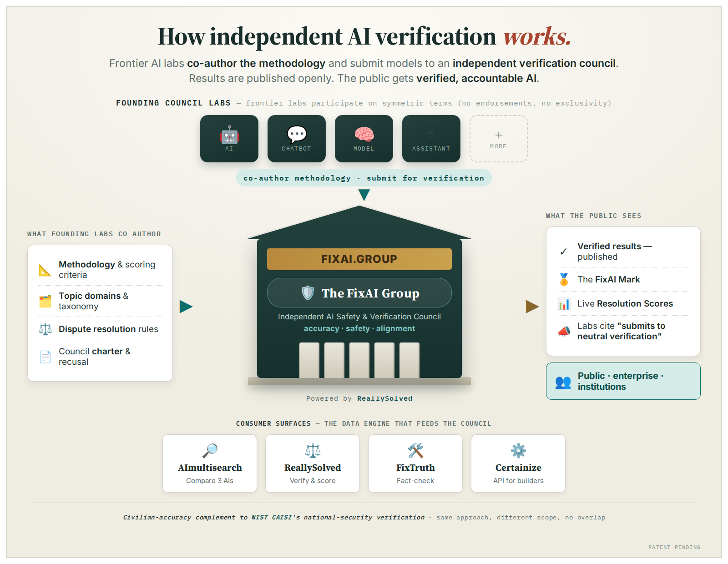Click the Dispute resolution rules text

[x=108, y=329]
